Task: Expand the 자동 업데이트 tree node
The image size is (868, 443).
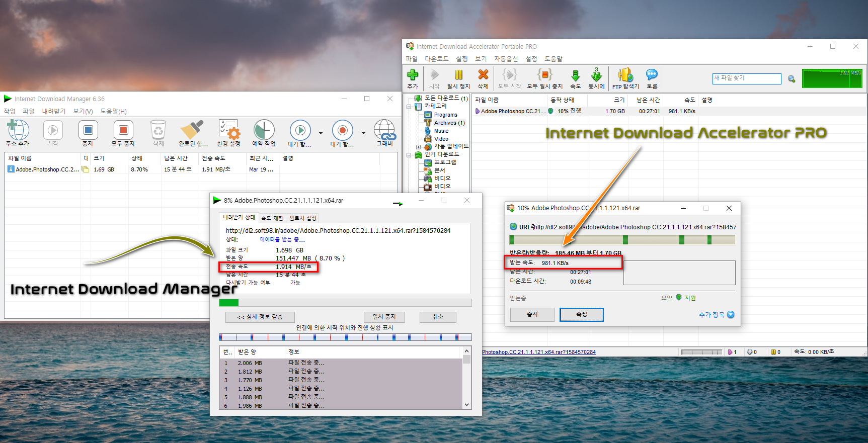Action: [418, 147]
